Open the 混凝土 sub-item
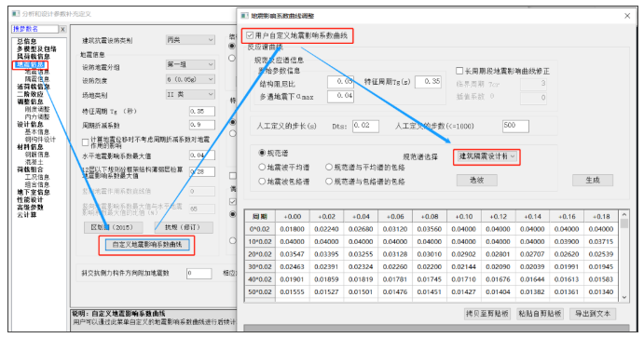This screenshot has height=338, width=644. click(34, 162)
